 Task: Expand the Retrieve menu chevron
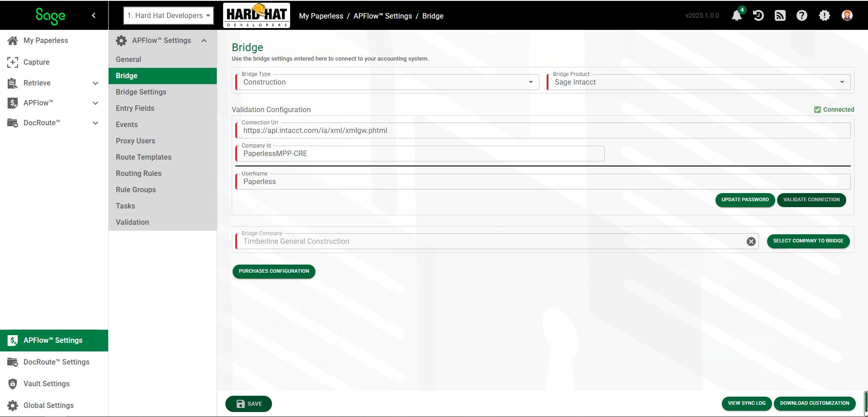[95, 83]
